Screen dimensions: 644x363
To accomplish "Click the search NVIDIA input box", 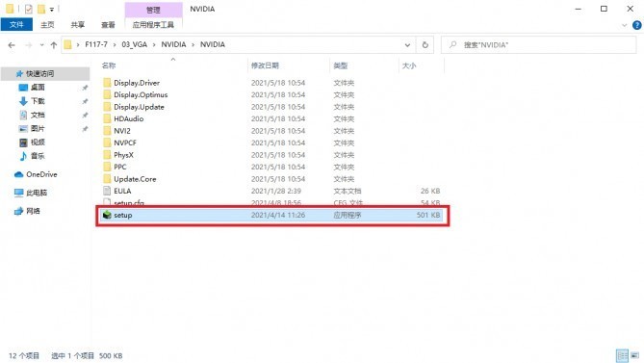I will (x=539, y=44).
